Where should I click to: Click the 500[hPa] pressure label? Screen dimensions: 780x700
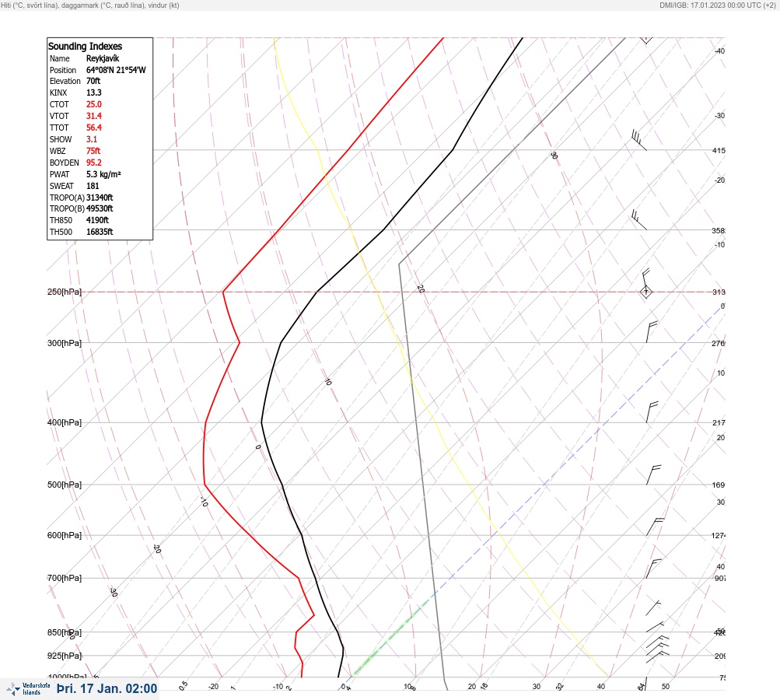tap(65, 485)
